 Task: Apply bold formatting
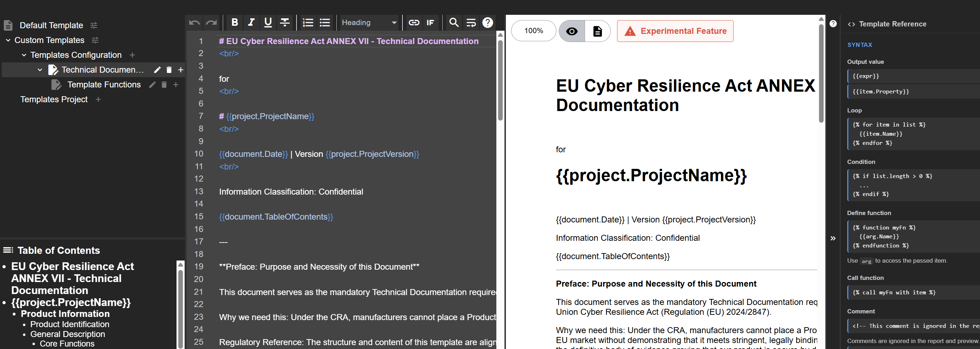tap(235, 23)
